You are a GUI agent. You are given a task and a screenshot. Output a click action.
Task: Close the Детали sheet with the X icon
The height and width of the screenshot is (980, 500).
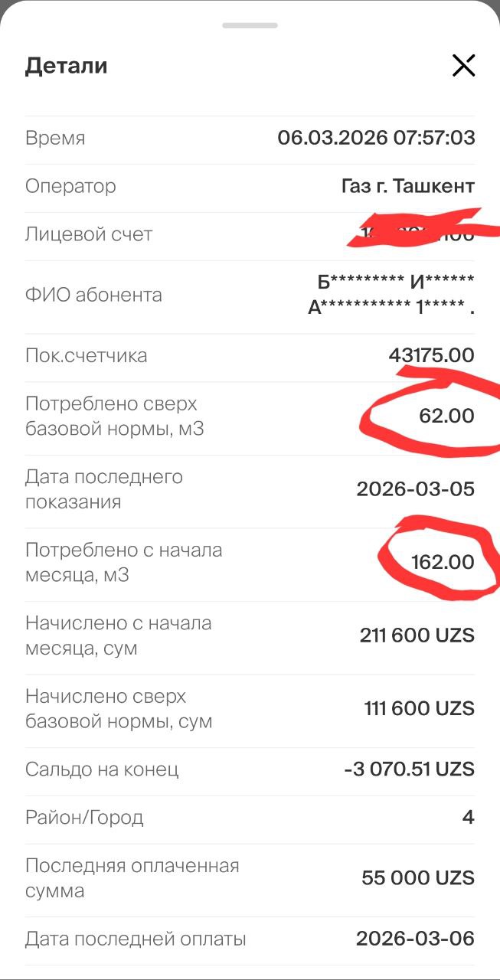pos(463,66)
